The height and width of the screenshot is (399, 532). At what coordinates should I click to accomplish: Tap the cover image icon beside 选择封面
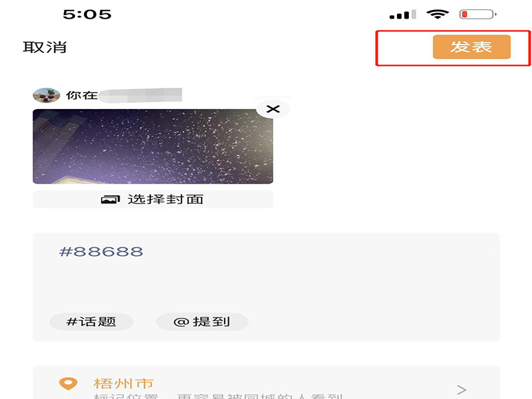pos(110,199)
